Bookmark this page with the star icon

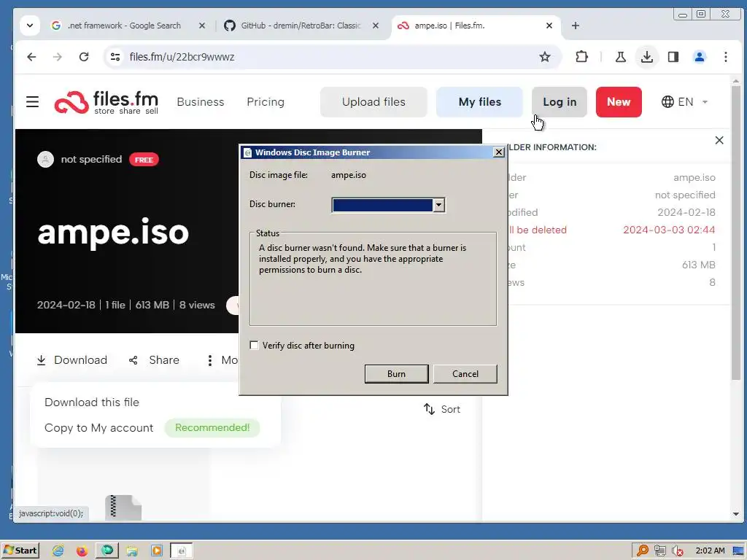click(544, 57)
